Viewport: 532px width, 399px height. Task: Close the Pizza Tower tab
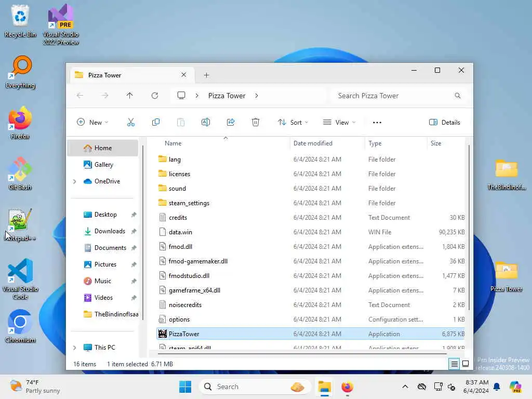click(183, 75)
